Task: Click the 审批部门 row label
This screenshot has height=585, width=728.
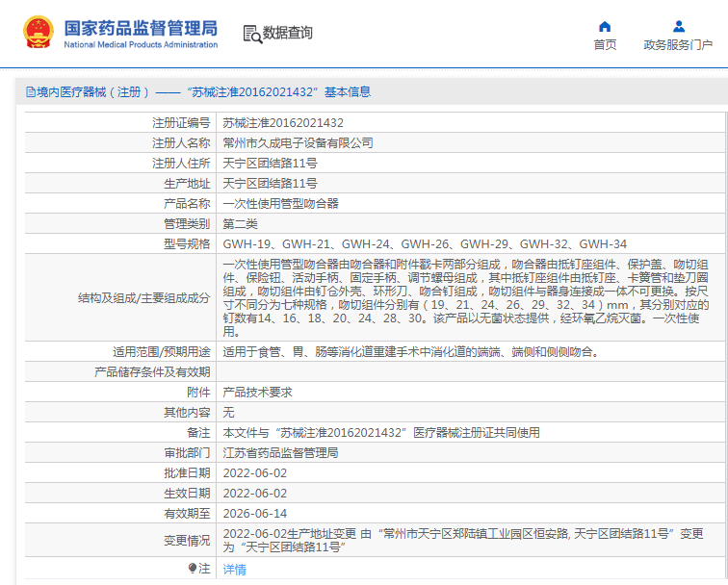Action: click(187, 453)
